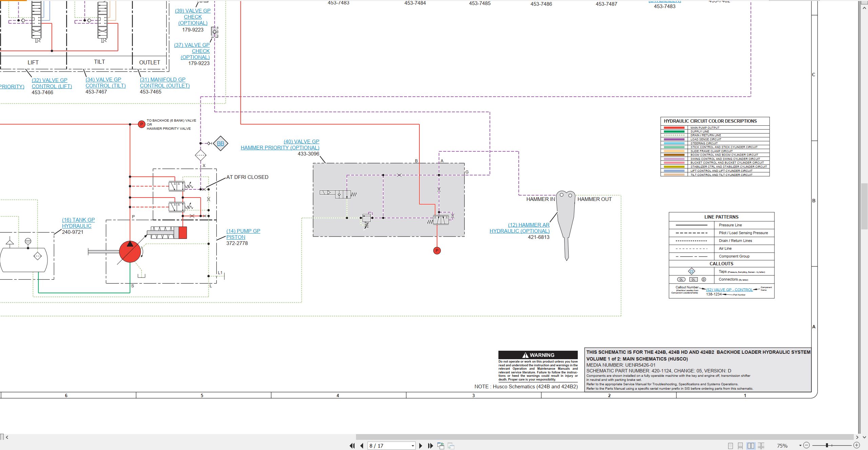Screen dimensions: 868x450
Task: Select facing pages layout mode
Action: point(751,446)
